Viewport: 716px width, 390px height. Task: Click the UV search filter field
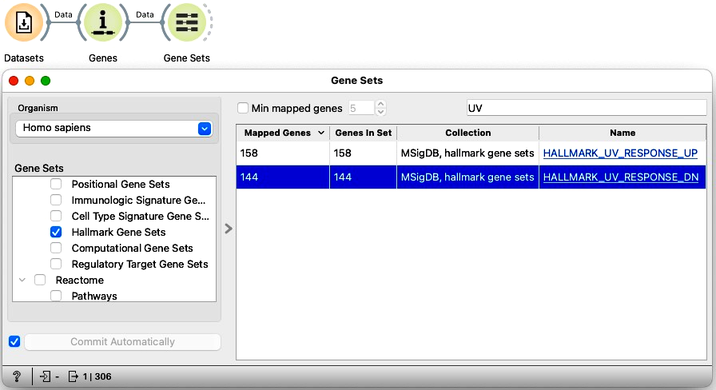pyautogui.click(x=586, y=108)
